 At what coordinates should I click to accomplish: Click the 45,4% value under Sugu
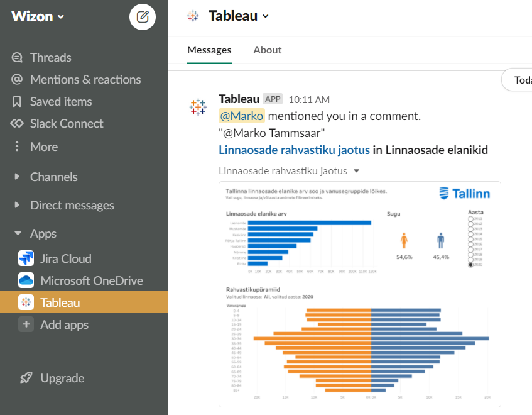tap(441, 257)
